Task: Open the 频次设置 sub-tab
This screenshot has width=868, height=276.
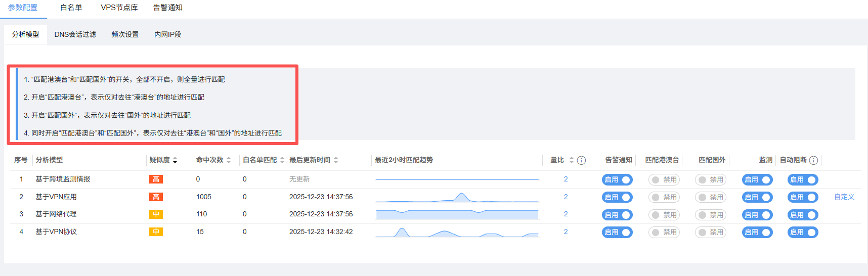Action: [125, 34]
